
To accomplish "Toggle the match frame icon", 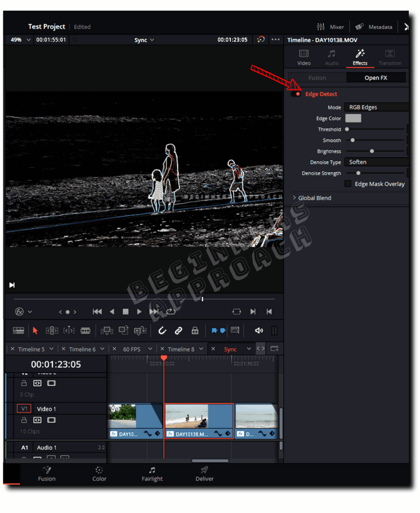I will coord(236,312).
